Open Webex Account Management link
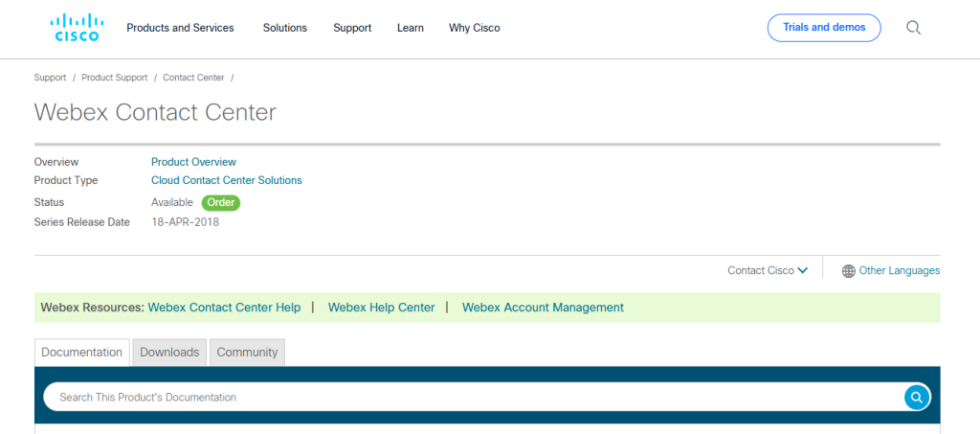 pos(543,308)
